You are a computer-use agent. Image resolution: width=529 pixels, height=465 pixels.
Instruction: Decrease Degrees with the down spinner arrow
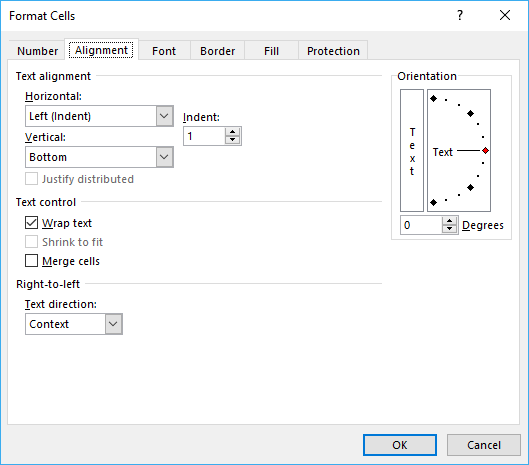pyautogui.click(x=449, y=229)
